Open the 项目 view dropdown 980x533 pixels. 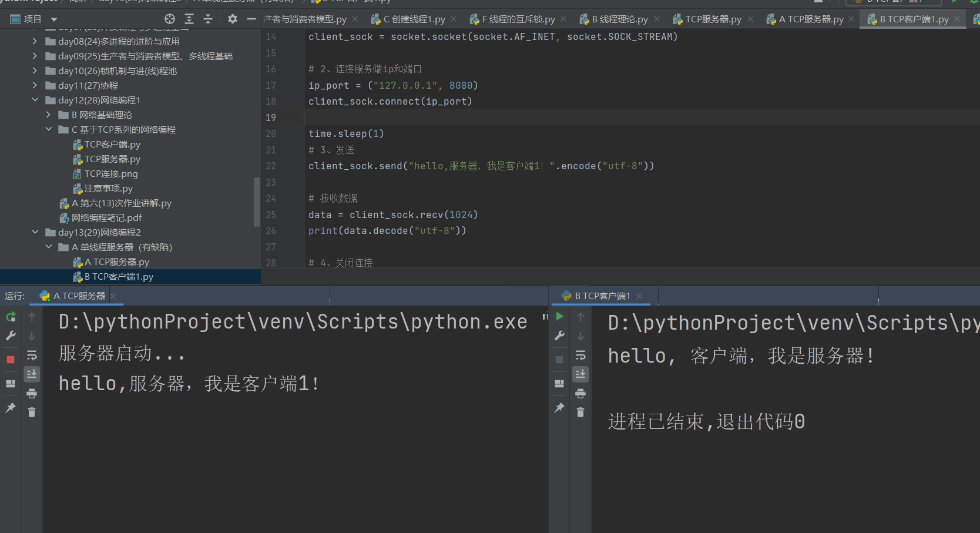54,19
